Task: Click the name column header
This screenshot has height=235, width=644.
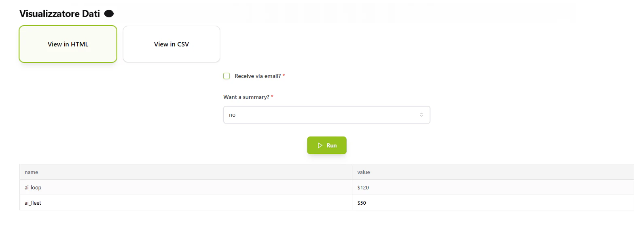Action: [31, 172]
